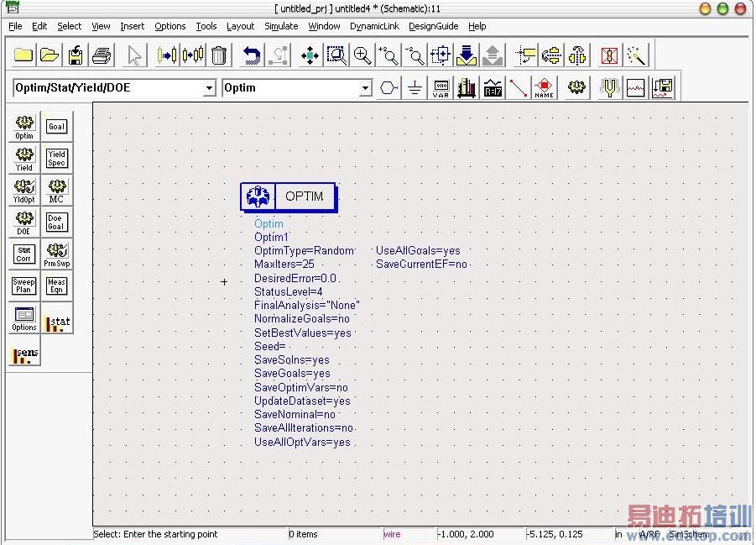
Task: Select the Stat Corr palette item
Action: point(24,254)
